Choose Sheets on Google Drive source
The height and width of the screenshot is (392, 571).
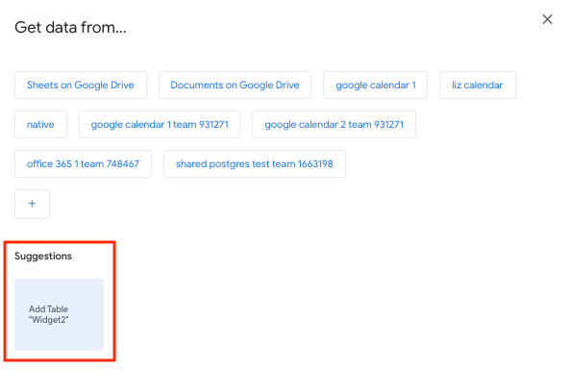[x=81, y=86]
